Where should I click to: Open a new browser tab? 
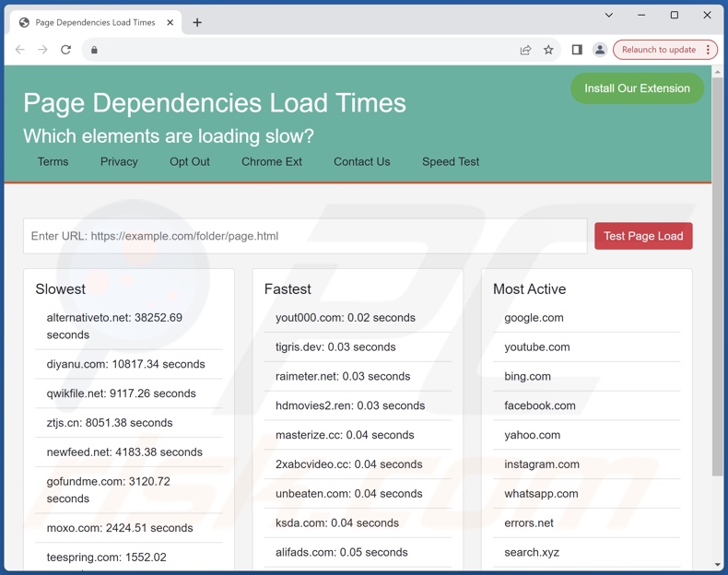coord(197,22)
